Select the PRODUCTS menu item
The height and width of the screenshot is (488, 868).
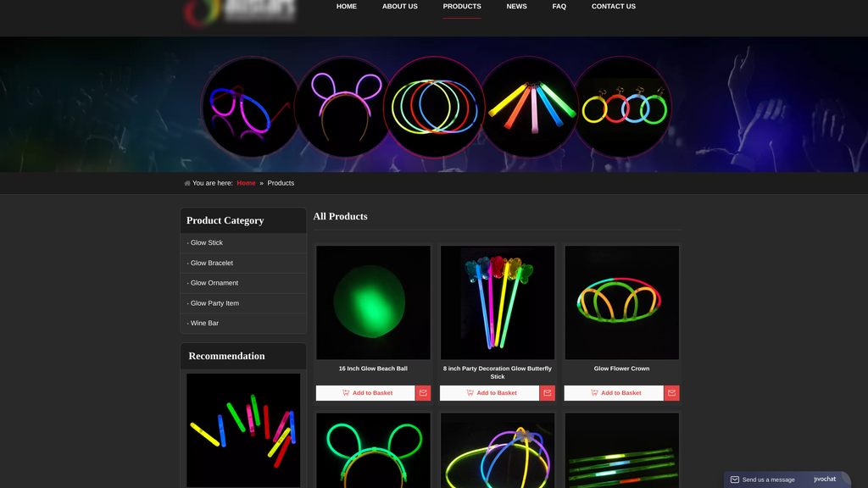[462, 7]
